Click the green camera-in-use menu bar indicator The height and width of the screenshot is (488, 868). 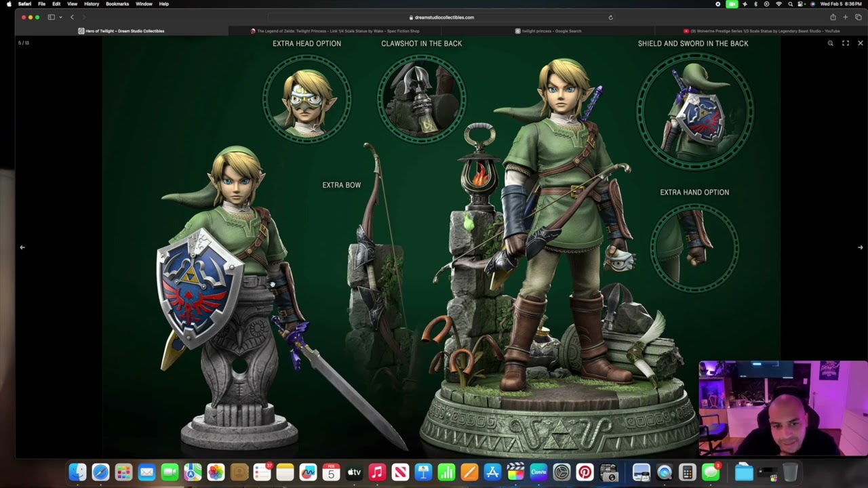click(x=732, y=4)
